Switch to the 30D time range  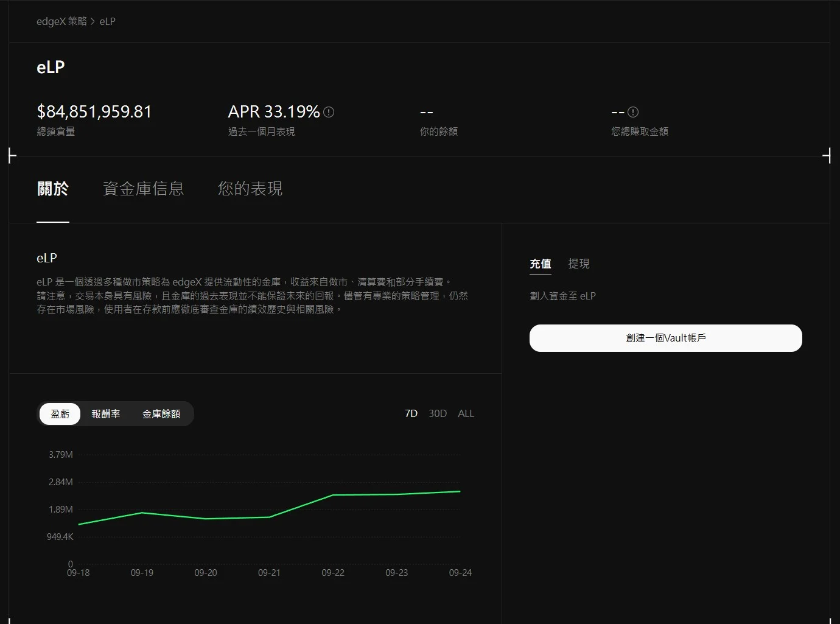coord(438,413)
